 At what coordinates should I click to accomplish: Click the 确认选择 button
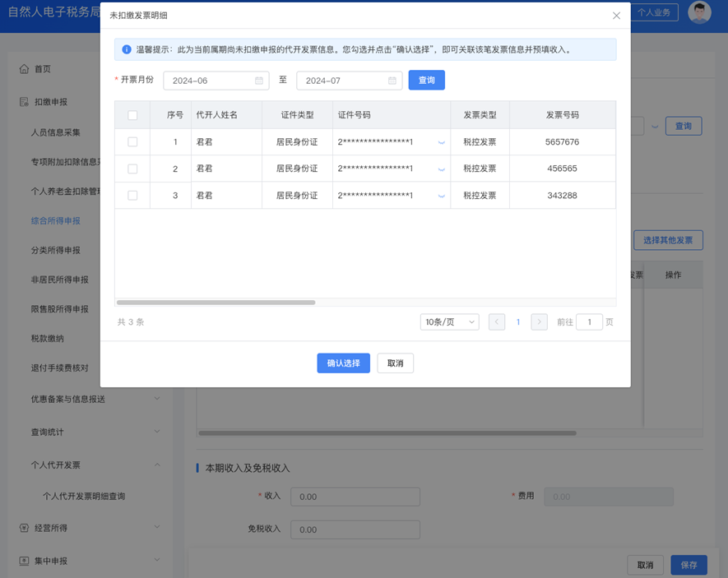pos(343,363)
